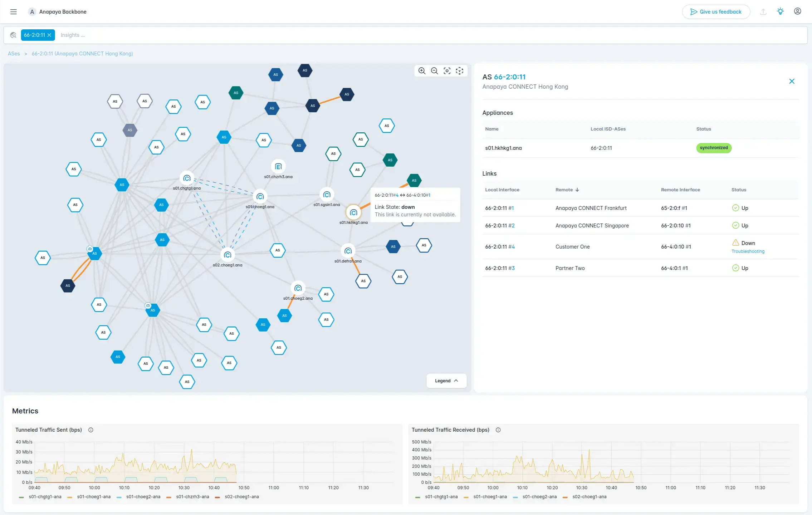Toggle the s01-choeg2-ana series in sent traffic chart

(143, 496)
